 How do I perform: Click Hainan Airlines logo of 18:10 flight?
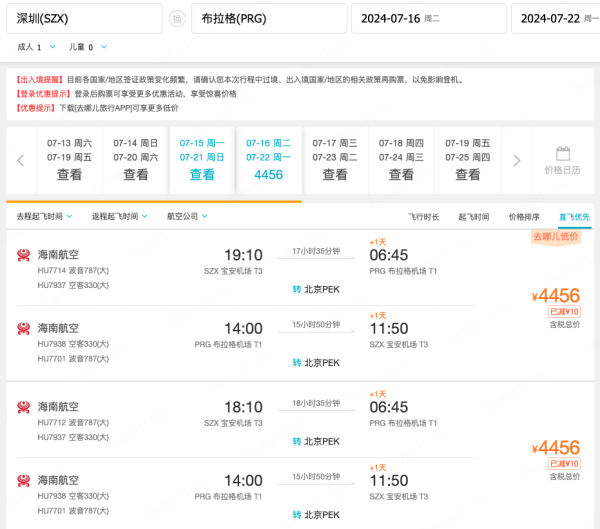[x=24, y=407]
